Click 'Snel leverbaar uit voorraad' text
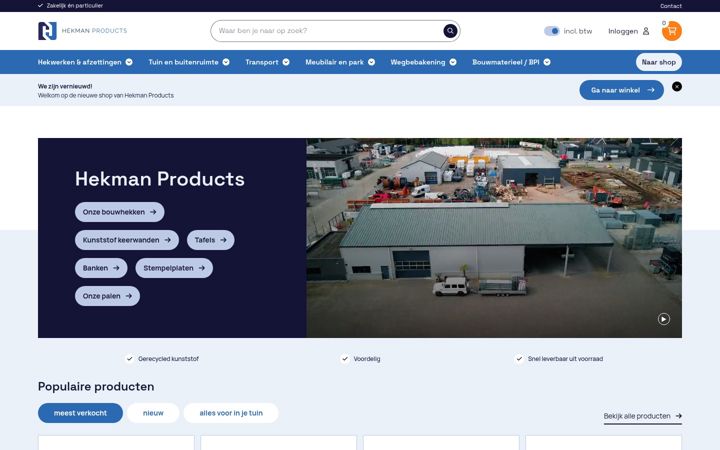720x450 pixels. (x=565, y=359)
